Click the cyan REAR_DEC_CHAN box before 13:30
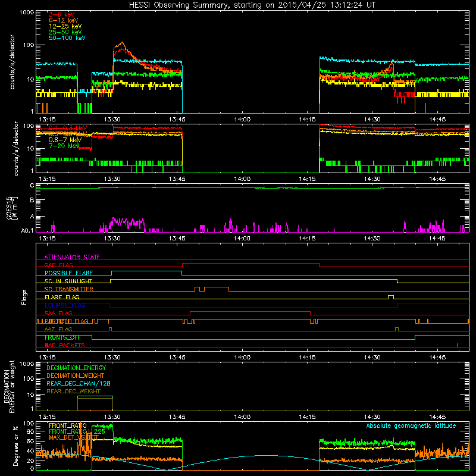This screenshot has width=476, height=476. coord(95,396)
